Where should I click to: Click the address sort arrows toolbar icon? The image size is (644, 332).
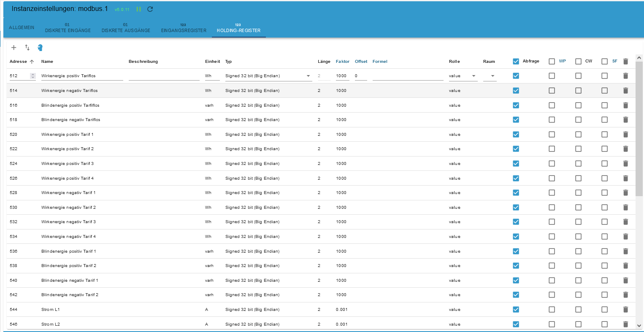click(x=27, y=48)
